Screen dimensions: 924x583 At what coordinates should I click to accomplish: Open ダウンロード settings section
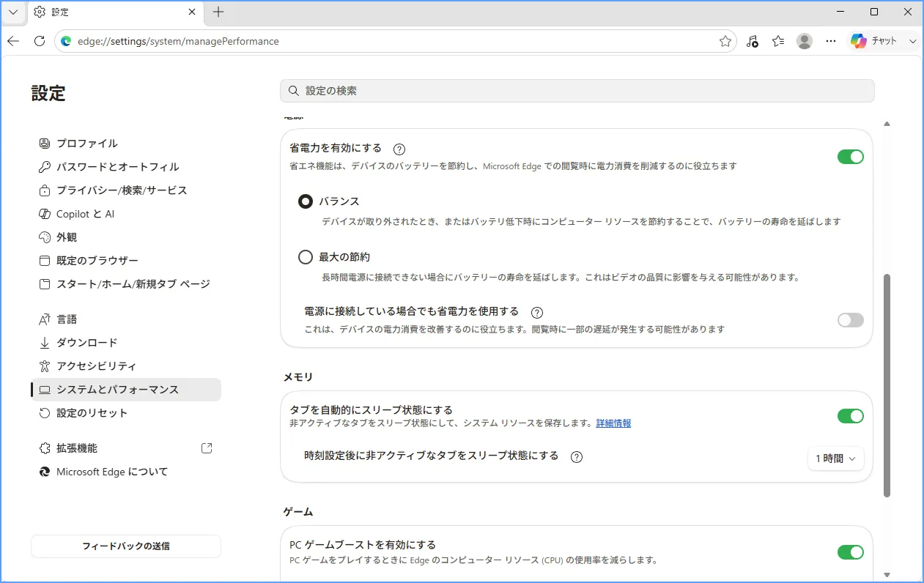[126, 343]
